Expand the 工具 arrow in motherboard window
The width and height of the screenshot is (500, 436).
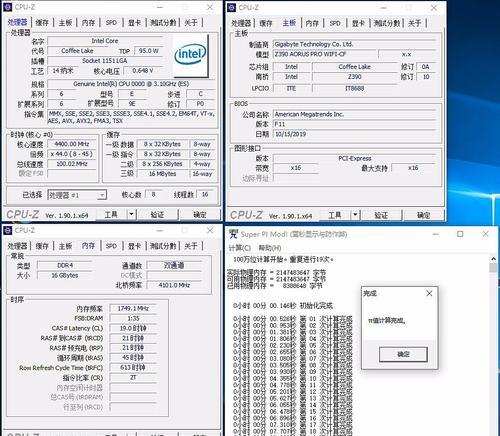point(355,215)
